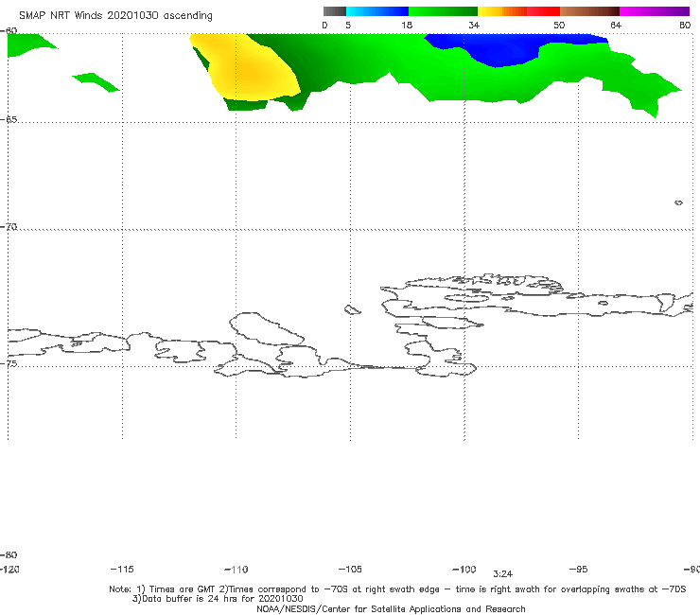Click the color bar label '18'

click(x=407, y=25)
